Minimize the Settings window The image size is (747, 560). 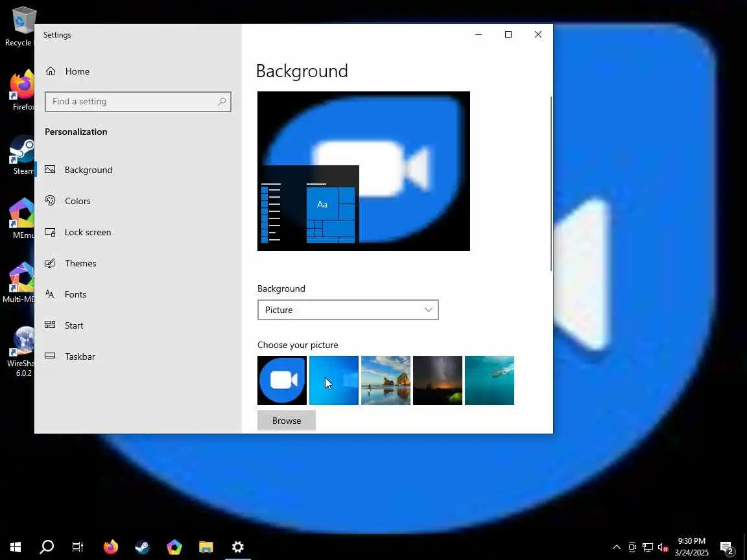(x=479, y=34)
